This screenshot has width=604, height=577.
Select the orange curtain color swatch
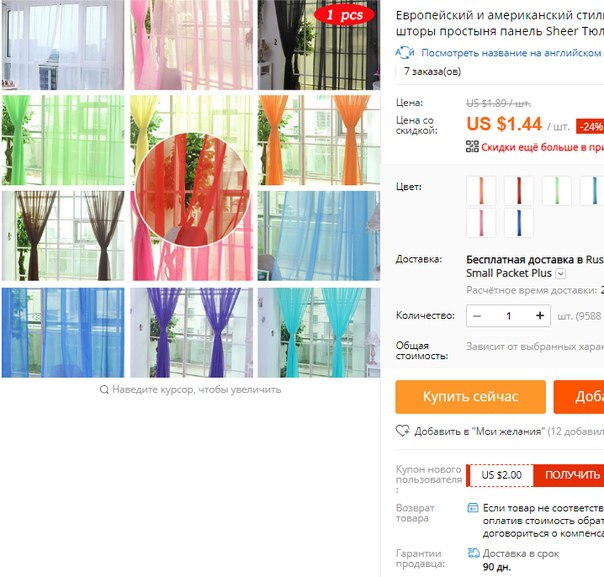click(x=481, y=190)
